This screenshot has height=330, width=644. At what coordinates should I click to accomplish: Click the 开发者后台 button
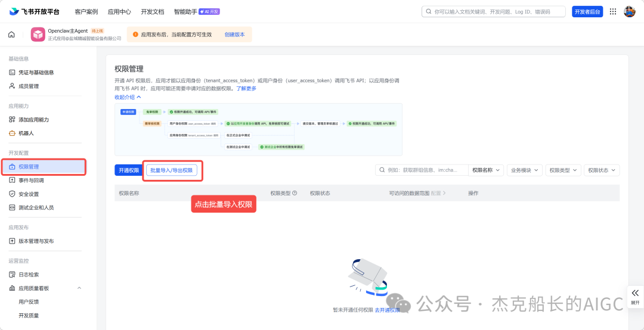point(587,11)
